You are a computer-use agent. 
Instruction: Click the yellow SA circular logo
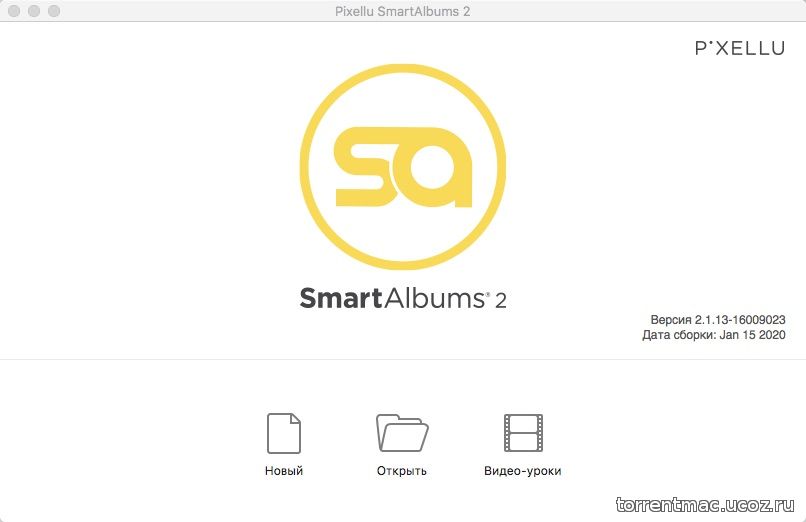coord(402,166)
